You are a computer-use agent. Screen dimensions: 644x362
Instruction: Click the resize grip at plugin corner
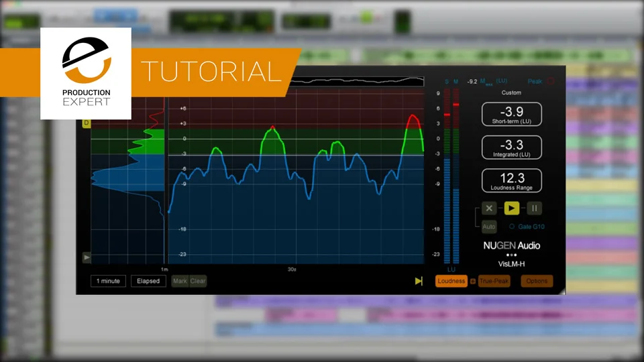tap(562, 291)
